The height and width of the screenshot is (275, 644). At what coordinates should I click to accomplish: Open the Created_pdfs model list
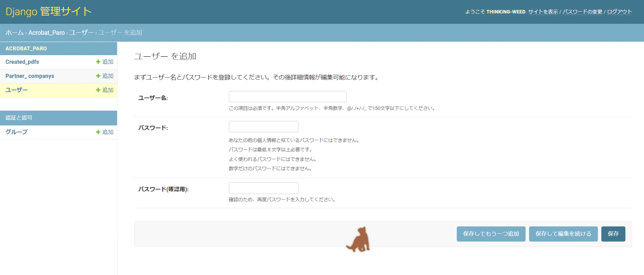tap(22, 62)
